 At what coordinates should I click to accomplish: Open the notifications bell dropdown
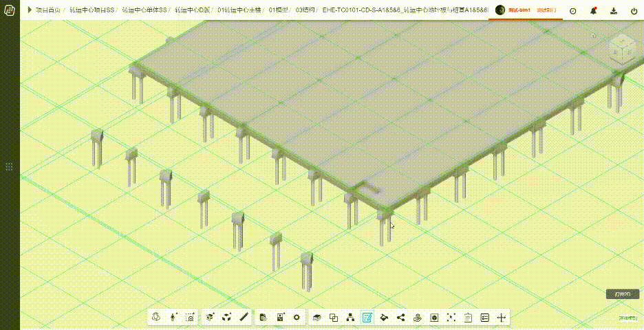pos(593,11)
